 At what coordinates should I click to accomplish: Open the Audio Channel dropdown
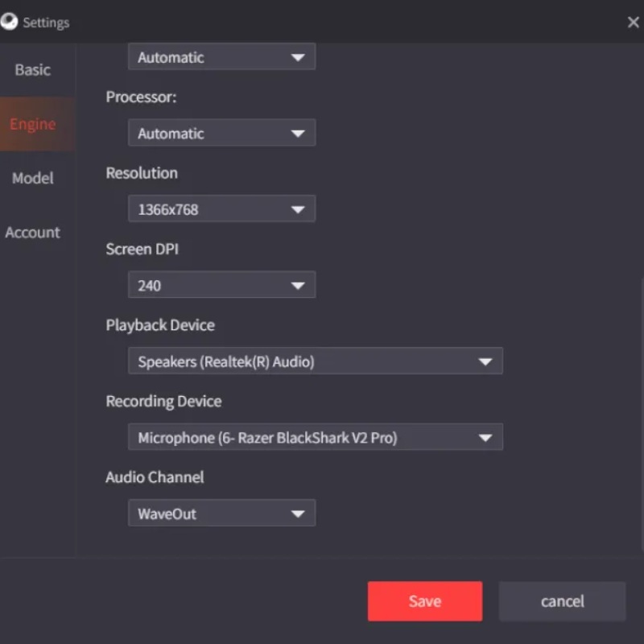pyautogui.click(x=221, y=513)
